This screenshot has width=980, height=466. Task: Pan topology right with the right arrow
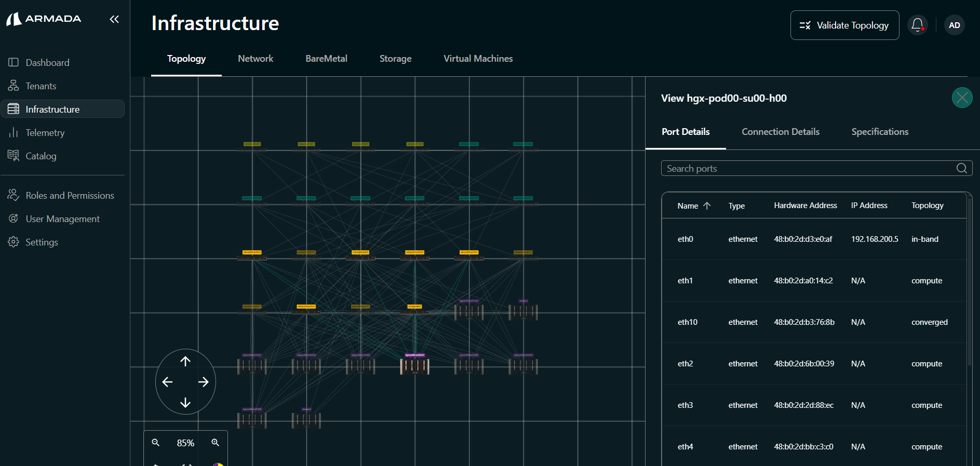click(x=204, y=382)
